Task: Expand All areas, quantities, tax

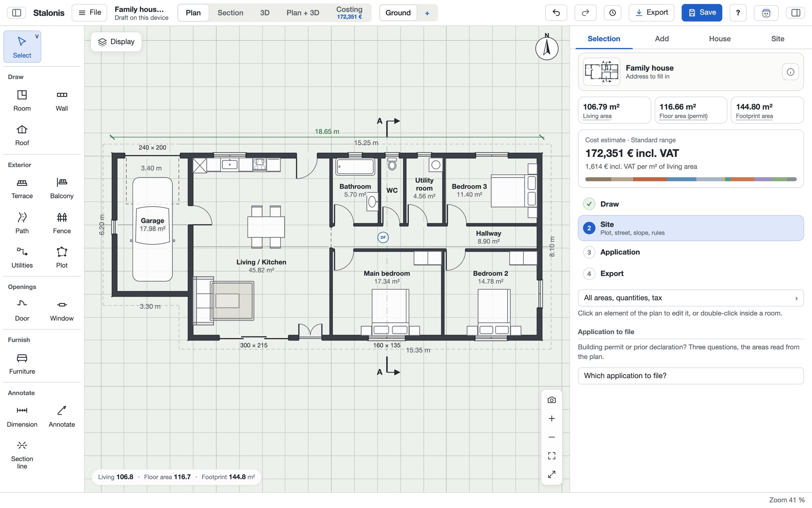Action: click(691, 298)
